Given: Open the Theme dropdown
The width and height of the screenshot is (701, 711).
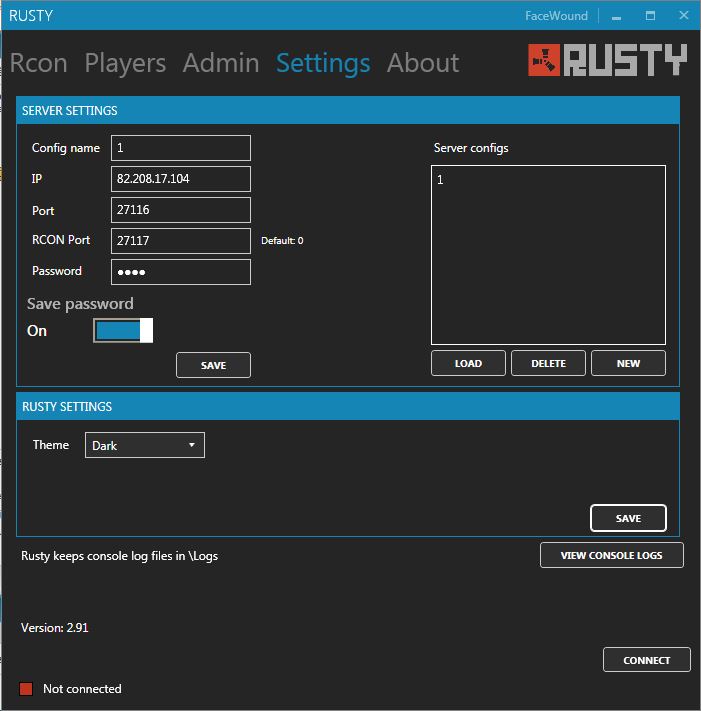Looking at the screenshot, I should (x=145, y=445).
